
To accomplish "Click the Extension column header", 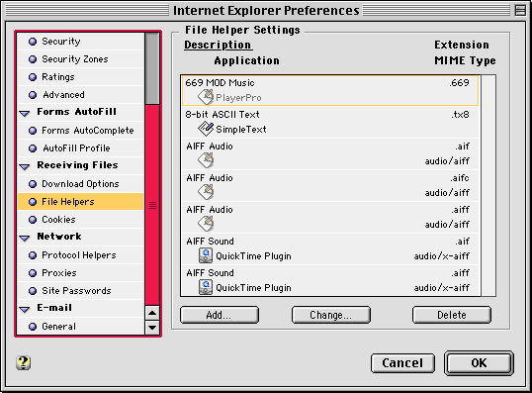I will click(x=462, y=45).
